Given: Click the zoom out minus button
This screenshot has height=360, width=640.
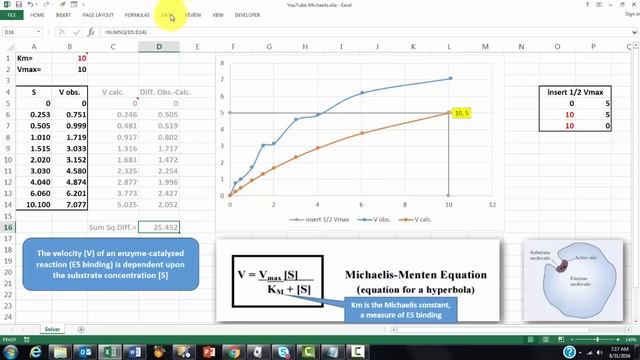Looking at the screenshot, I should coord(572,340).
